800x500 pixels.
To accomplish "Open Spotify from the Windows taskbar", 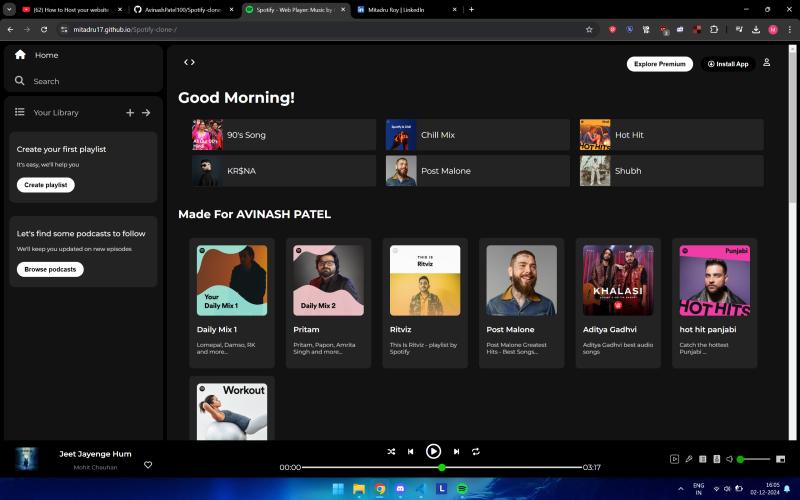I will coord(462,489).
